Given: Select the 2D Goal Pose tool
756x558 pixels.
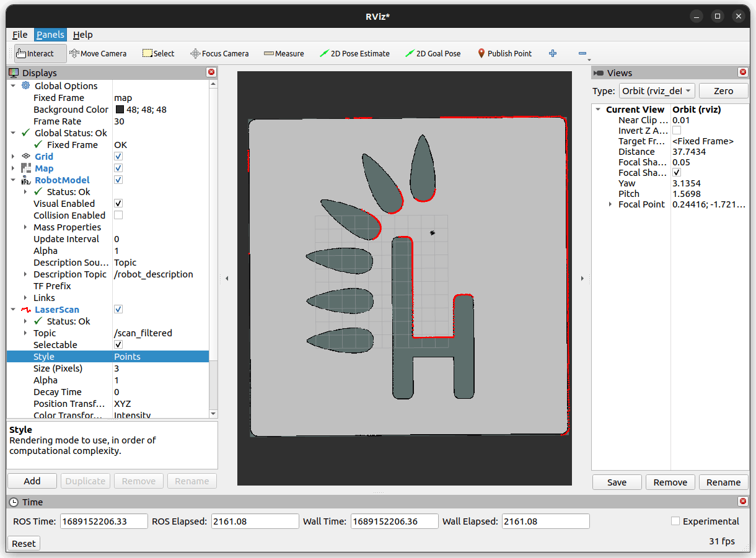Looking at the screenshot, I should click(x=433, y=54).
